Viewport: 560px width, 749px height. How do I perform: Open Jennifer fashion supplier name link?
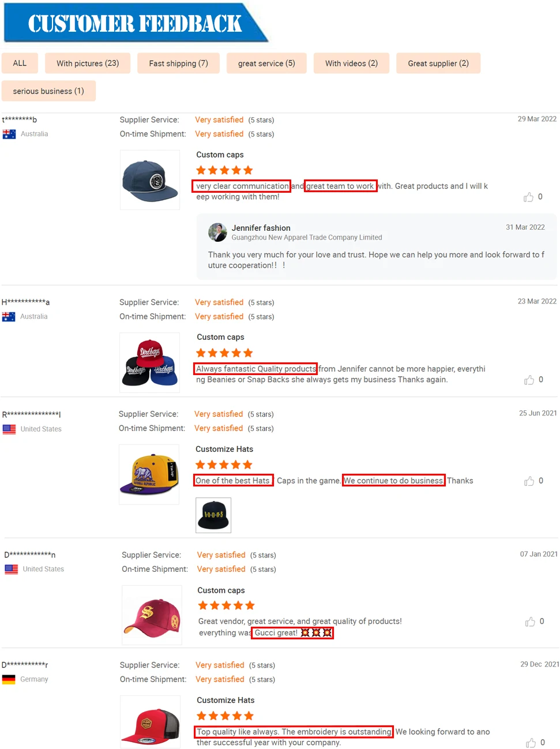261,228
